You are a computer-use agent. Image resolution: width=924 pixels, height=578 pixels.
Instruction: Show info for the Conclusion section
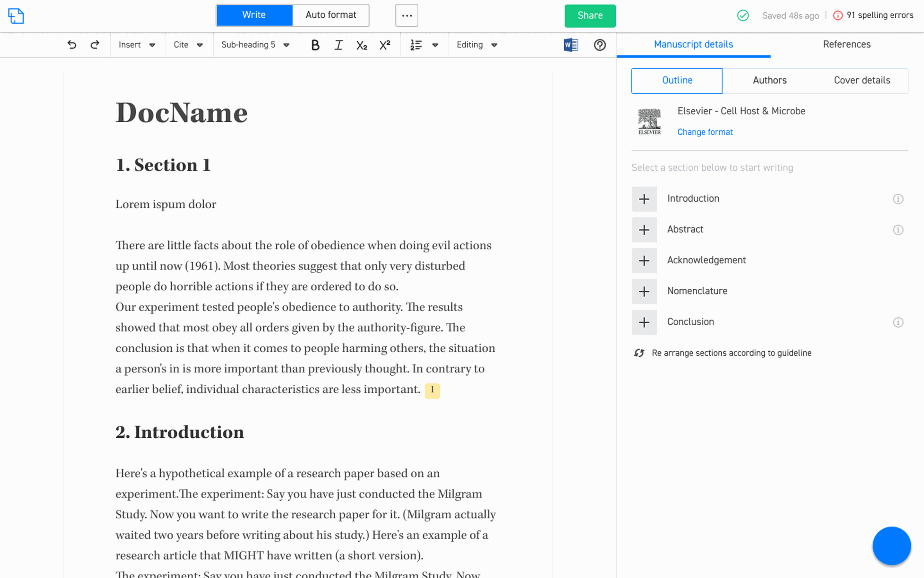(898, 323)
